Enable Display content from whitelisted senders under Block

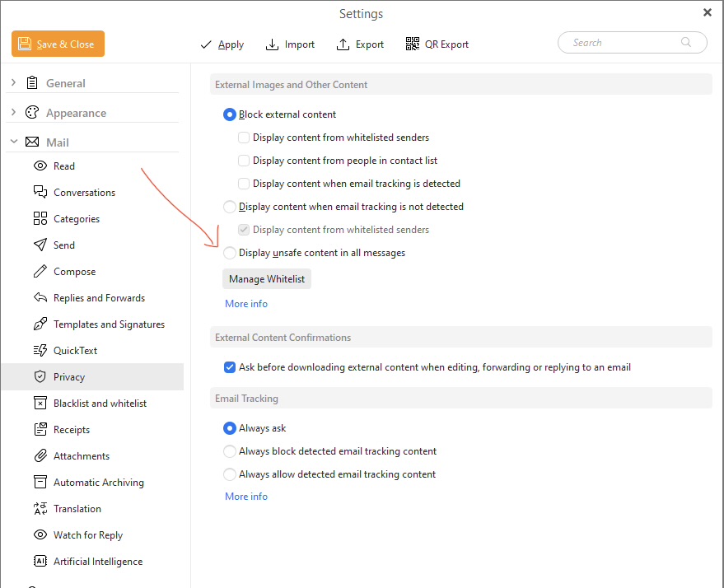click(x=244, y=138)
